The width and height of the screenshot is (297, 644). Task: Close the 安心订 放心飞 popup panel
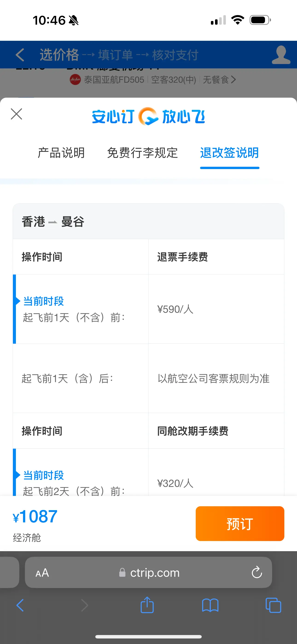(x=17, y=114)
